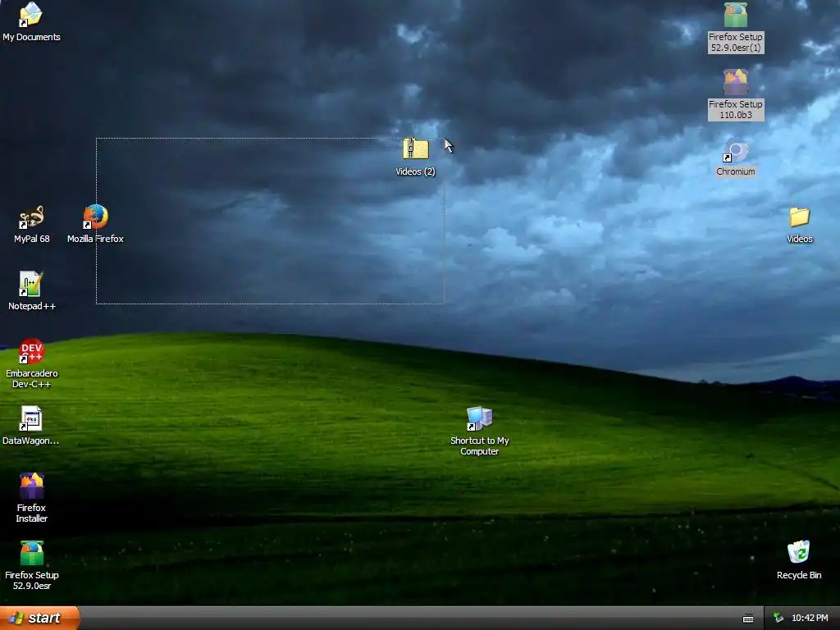The width and height of the screenshot is (840, 630).
Task: Click the 10:42 PM taskbar clock
Action: pos(810,618)
